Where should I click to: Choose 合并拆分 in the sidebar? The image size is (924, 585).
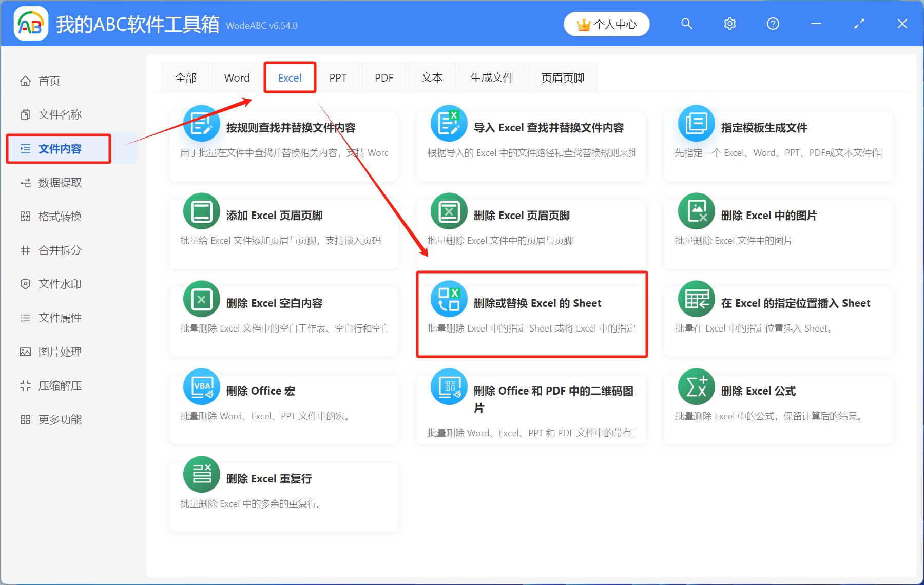(x=60, y=250)
